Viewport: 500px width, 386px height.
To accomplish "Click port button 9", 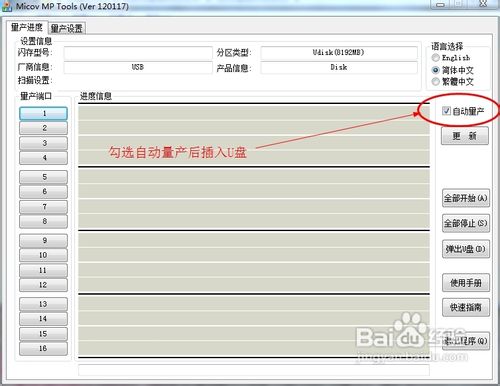I will click(x=44, y=241).
